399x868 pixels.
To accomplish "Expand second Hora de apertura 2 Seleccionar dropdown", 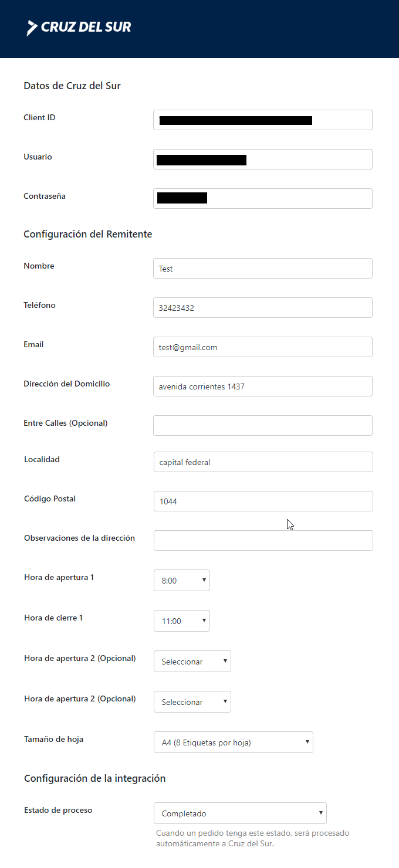I will click(x=192, y=701).
